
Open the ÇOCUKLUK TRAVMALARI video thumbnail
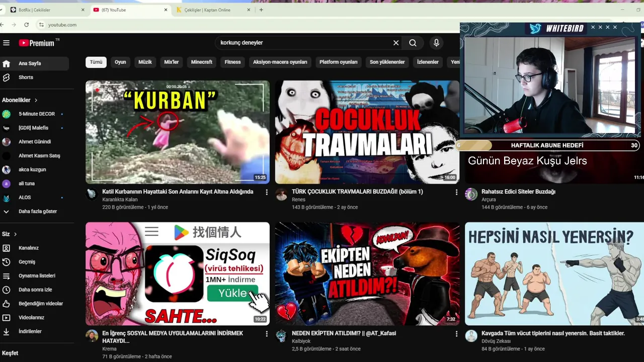[x=367, y=132]
